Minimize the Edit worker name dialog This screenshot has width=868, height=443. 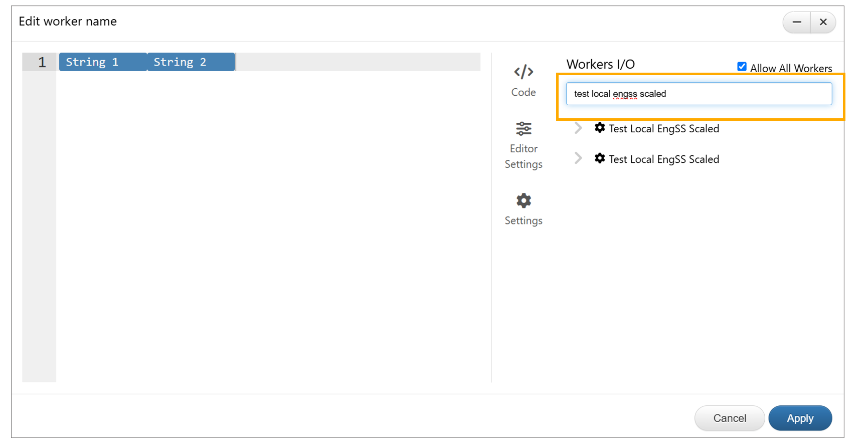797,22
